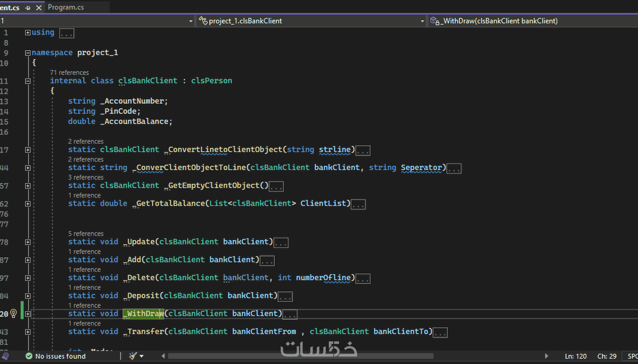Click the ellipsis box after _ConvertLinetoClientObject signature

point(363,150)
